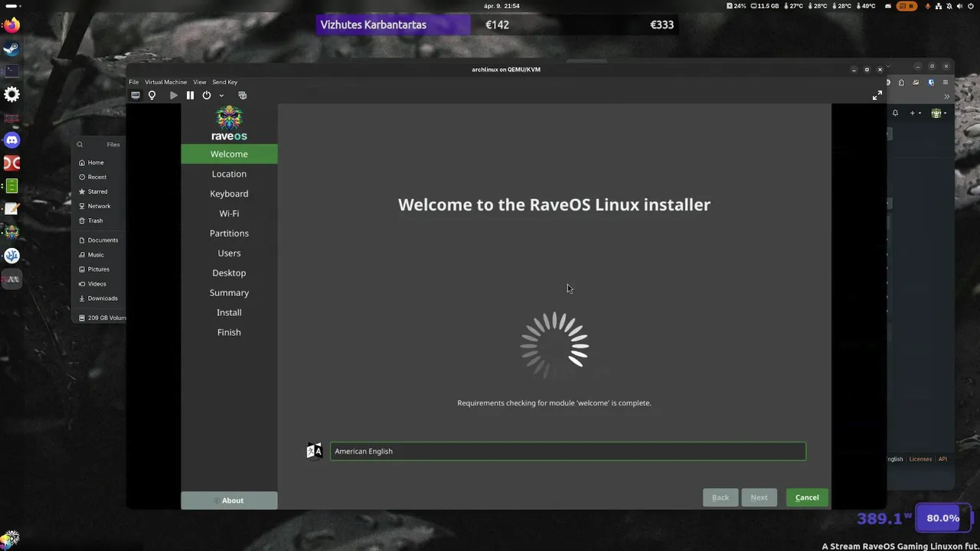Go to the Welcome installer step

coord(229,154)
